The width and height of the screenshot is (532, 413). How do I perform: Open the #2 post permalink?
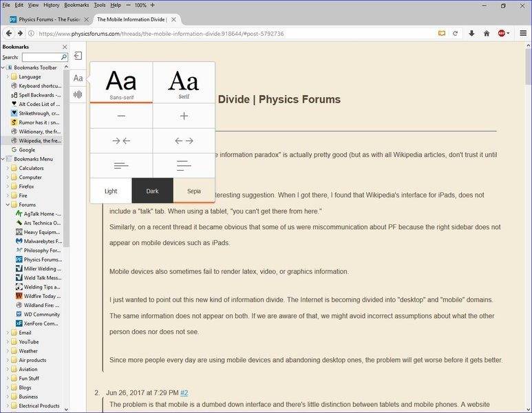[x=184, y=393]
